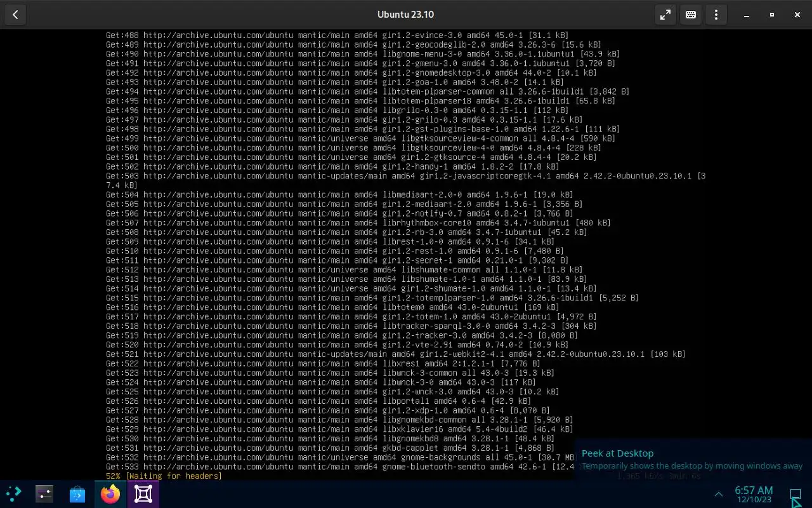The height and width of the screenshot is (508, 812).
Task: Select the Get:526 libportal1 line
Action: (x=318, y=401)
